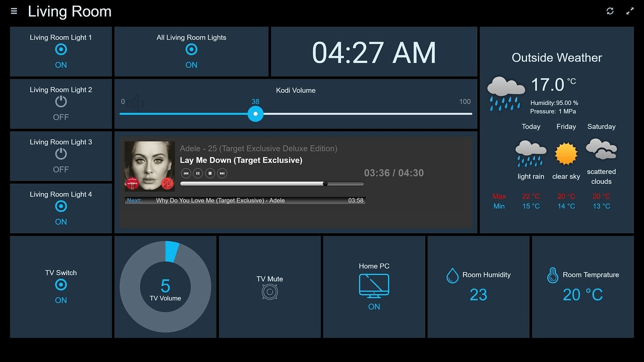The image size is (644, 362).
Task: Click the TV Volume circular gauge
Action: (165, 286)
